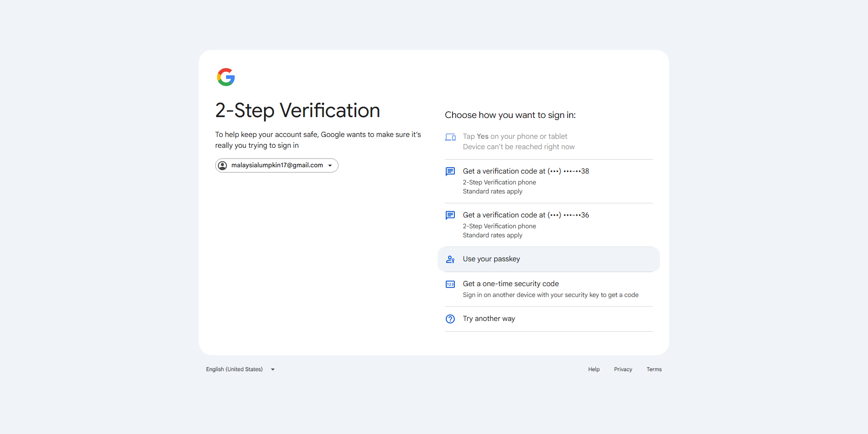This screenshot has width=868, height=434.
Task: Expand the language dropdown arrow
Action: click(273, 369)
